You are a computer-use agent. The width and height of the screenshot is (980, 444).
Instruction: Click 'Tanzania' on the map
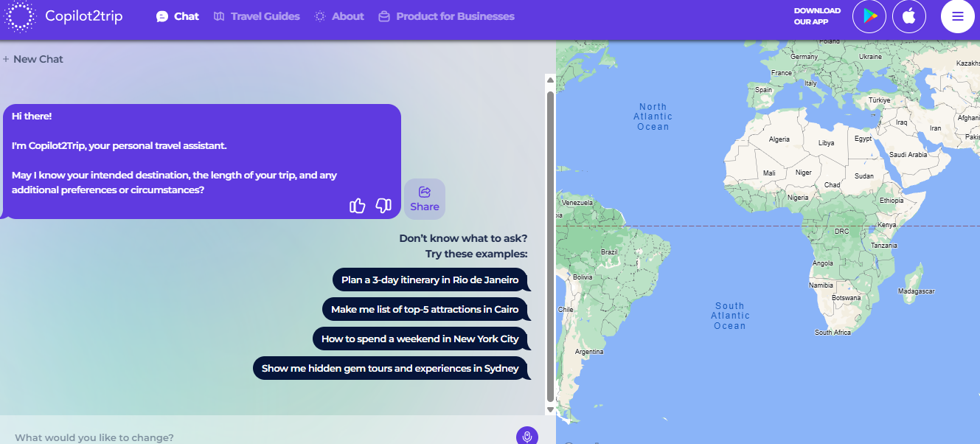pos(884,246)
